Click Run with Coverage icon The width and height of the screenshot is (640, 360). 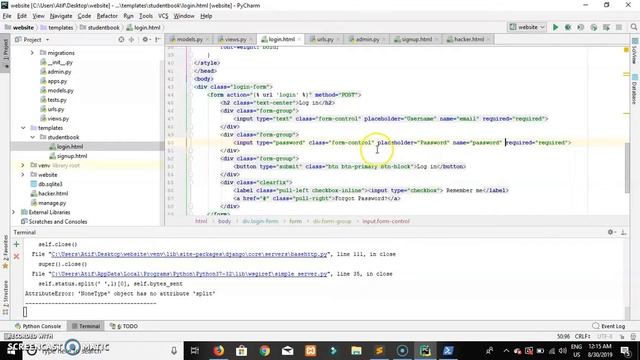[580, 27]
